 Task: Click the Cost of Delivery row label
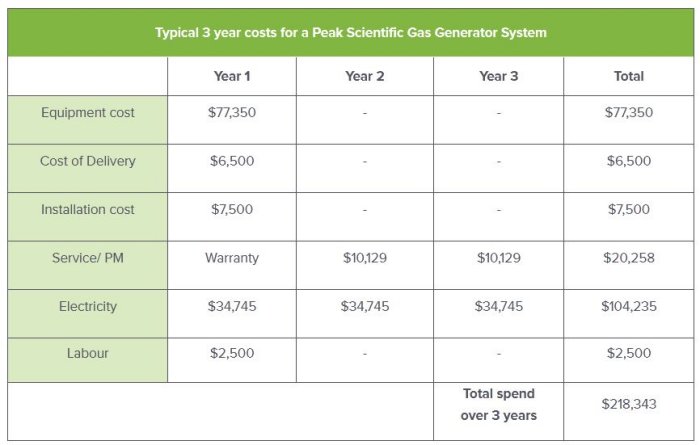tap(88, 161)
